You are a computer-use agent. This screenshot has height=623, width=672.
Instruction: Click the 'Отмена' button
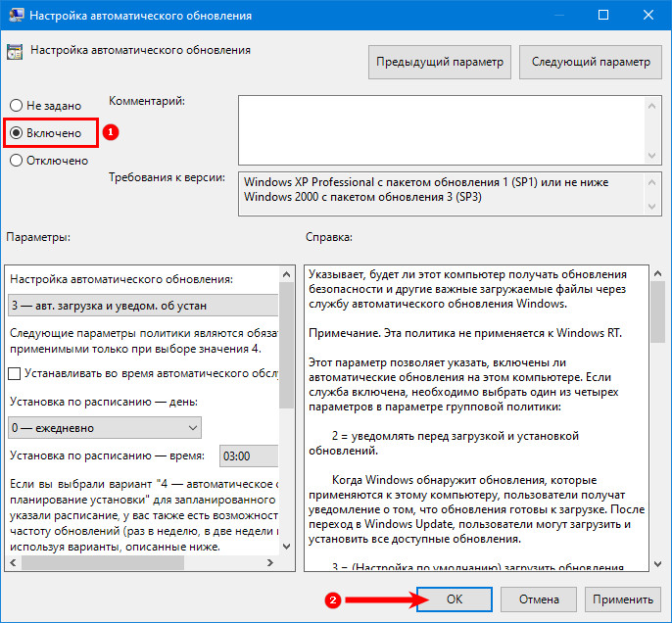(x=539, y=599)
